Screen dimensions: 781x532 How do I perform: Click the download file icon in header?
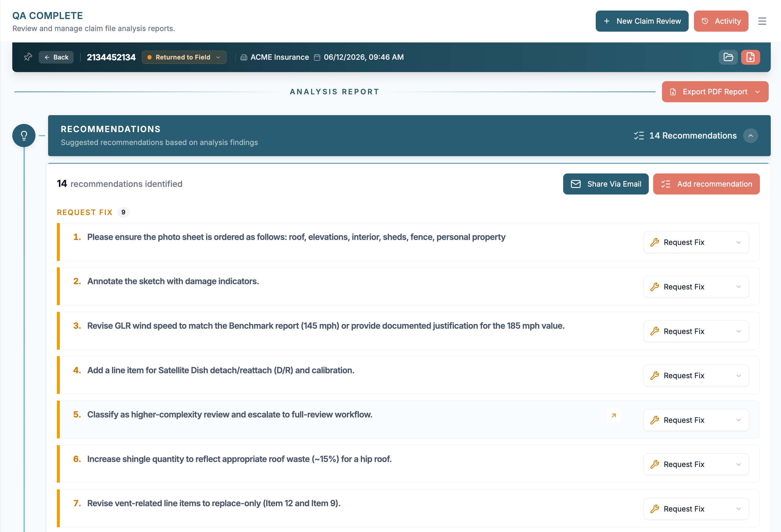751,57
